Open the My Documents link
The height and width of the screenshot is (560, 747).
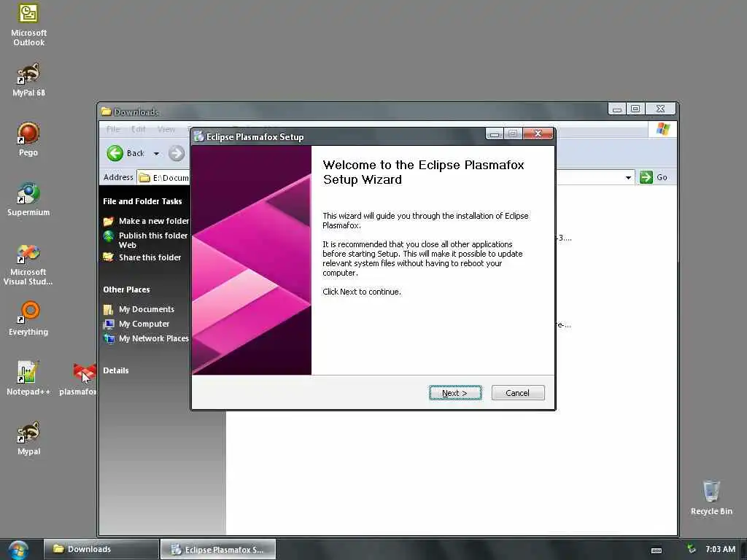tap(146, 309)
